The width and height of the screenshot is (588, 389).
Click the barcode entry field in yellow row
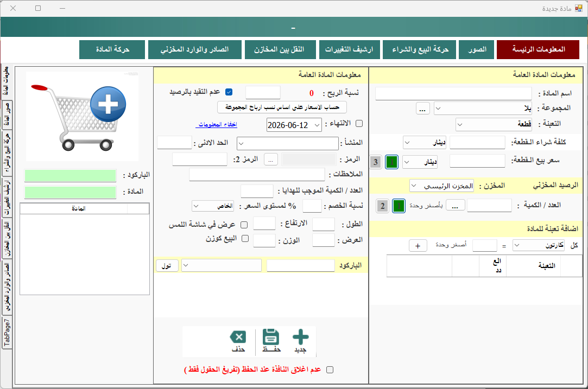click(300, 265)
